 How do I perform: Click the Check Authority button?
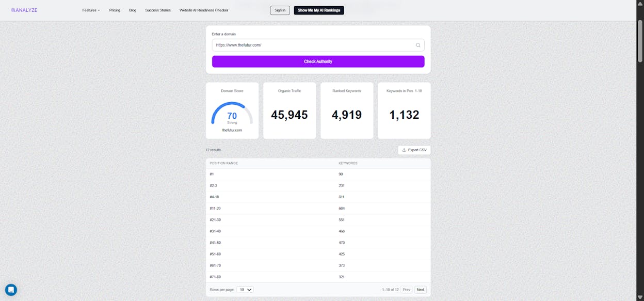pos(318,61)
